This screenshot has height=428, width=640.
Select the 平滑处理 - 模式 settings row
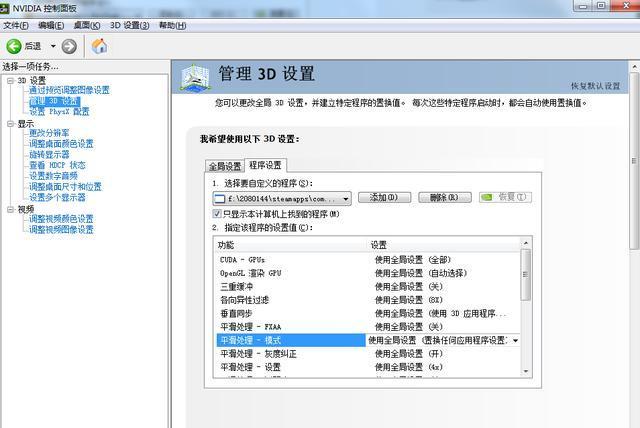[x=368, y=340]
